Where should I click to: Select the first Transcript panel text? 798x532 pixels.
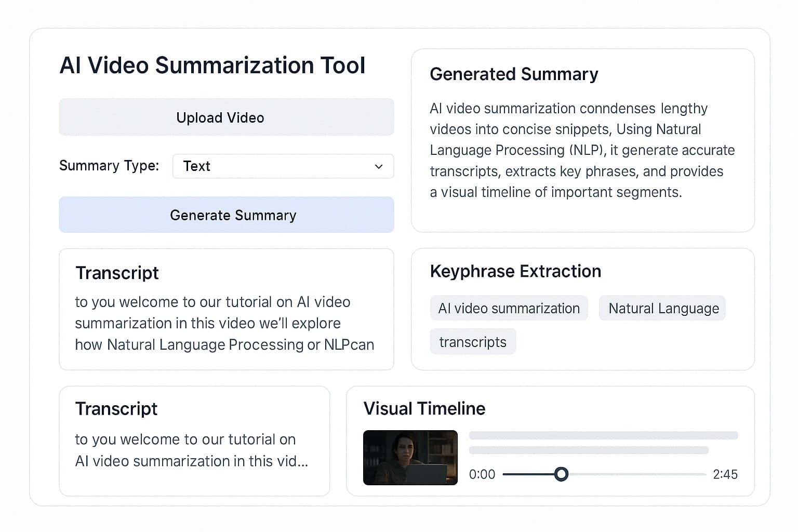(x=225, y=323)
